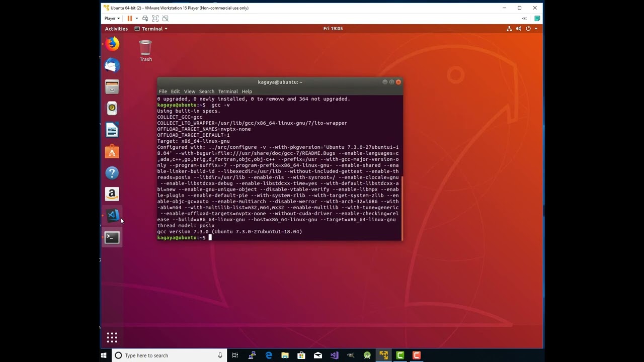Open the Help menu in Terminal

tap(247, 92)
